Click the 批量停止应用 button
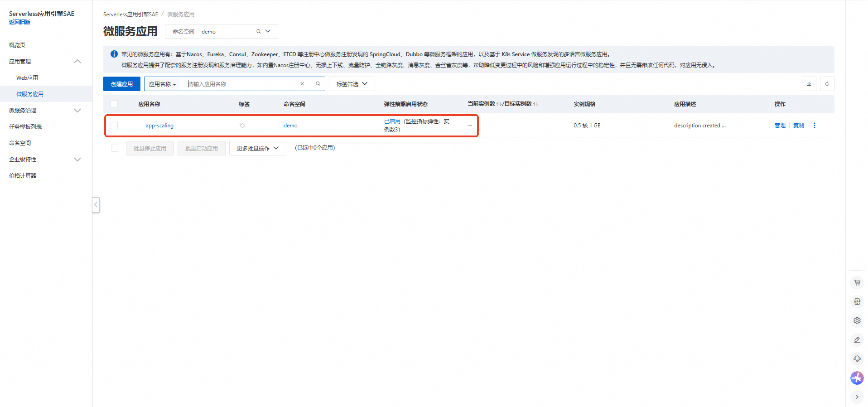This screenshot has width=868, height=407. coord(150,148)
